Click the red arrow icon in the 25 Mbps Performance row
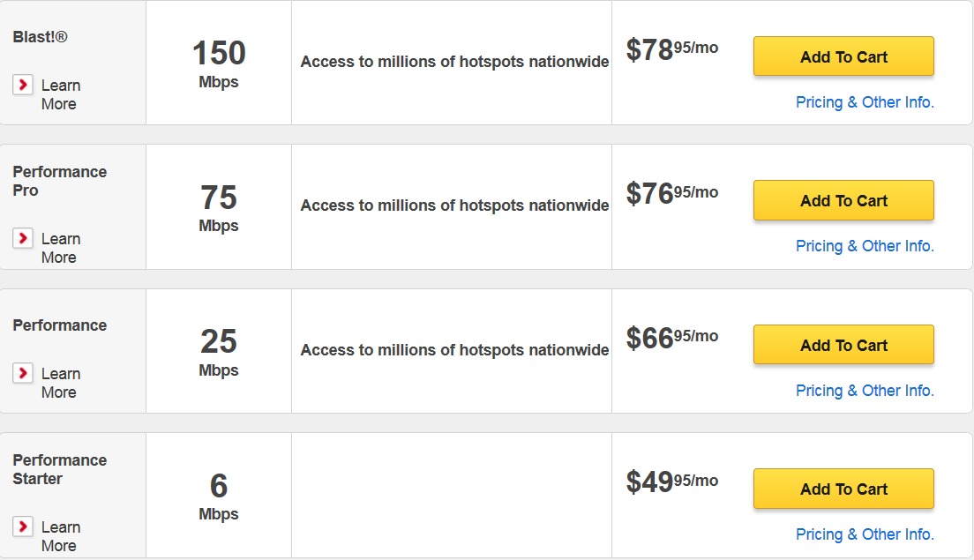Screen dimensions: 974x560 pos(23,373)
